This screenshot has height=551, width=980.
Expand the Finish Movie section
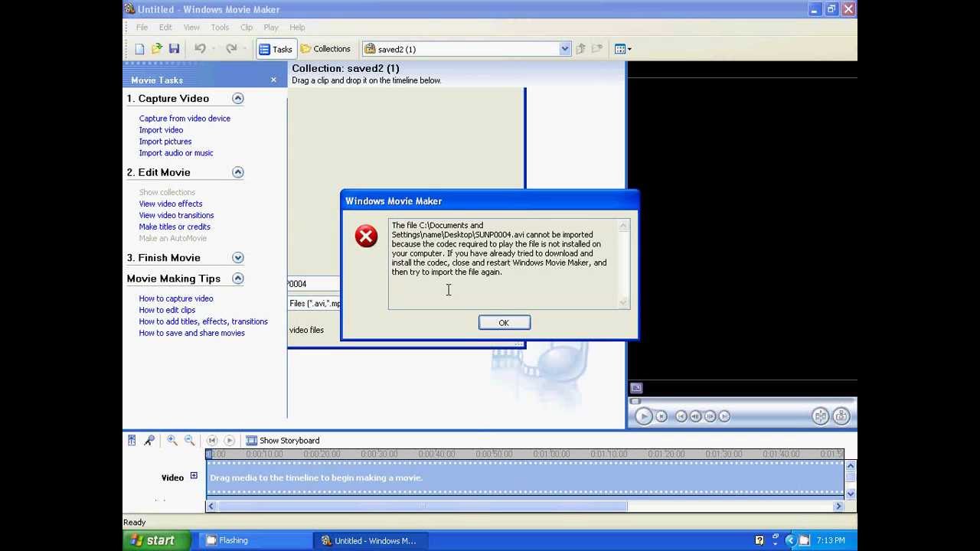[x=238, y=258]
